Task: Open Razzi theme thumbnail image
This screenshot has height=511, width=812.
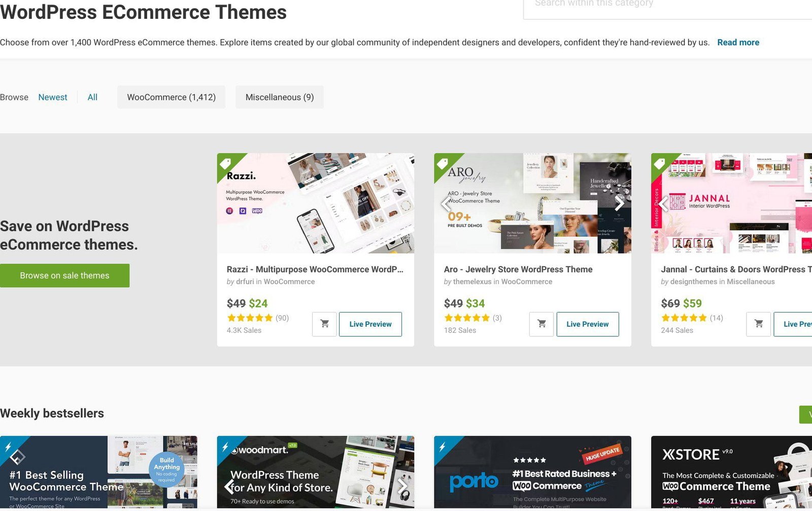Action: pos(316,203)
